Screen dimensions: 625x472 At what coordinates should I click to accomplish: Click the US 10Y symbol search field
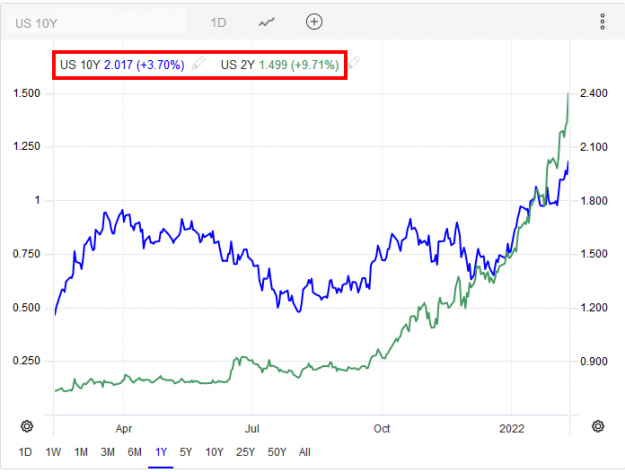click(96, 23)
